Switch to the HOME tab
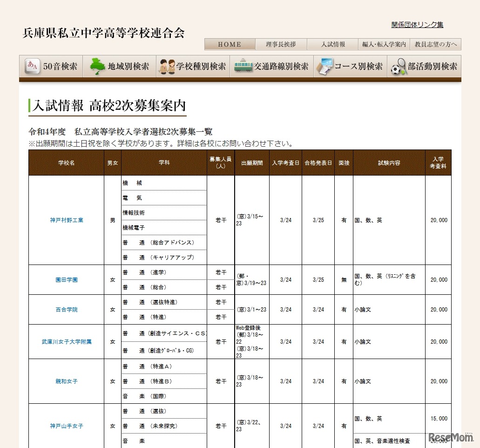 [x=230, y=44]
